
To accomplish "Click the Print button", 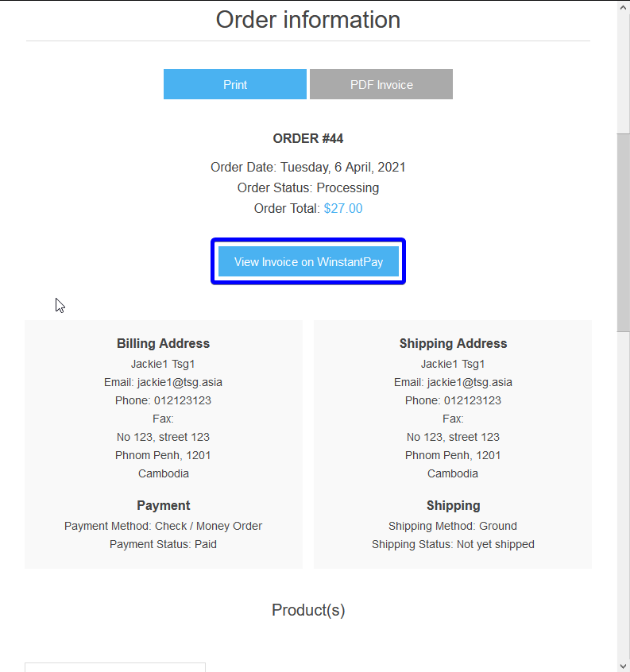I will tap(235, 84).
